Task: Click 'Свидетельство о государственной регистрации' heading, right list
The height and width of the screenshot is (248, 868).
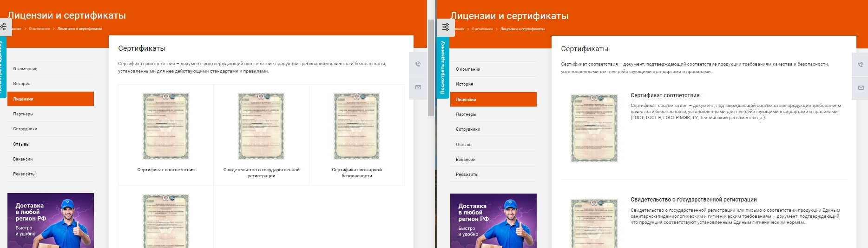Action: click(x=694, y=200)
